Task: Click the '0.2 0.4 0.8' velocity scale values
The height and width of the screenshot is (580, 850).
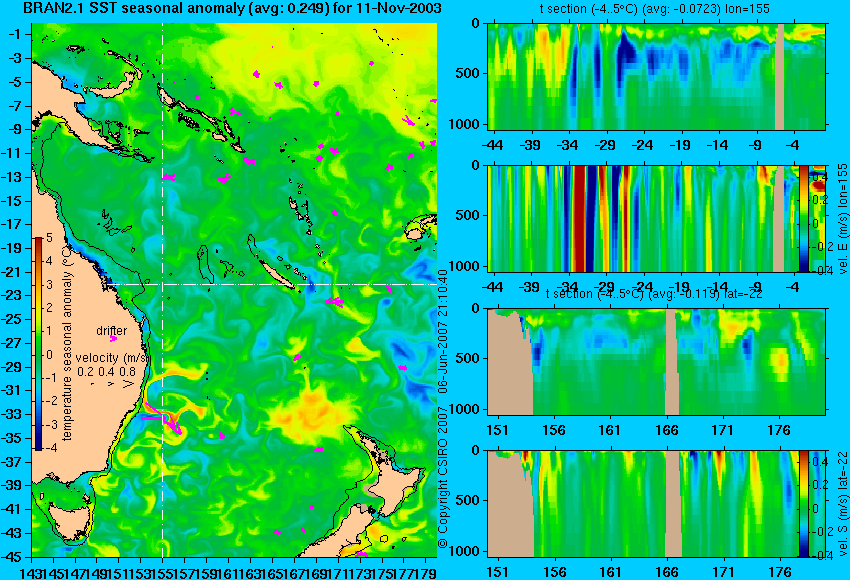Action: [x=106, y=372]
